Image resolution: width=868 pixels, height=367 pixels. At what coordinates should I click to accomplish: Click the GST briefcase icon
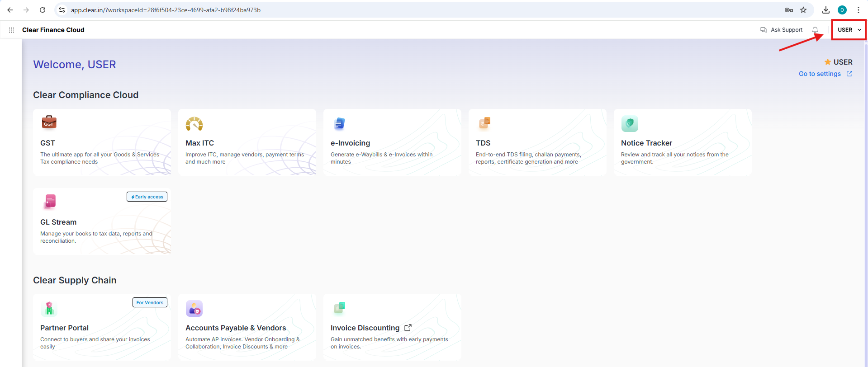pos(49,122)
